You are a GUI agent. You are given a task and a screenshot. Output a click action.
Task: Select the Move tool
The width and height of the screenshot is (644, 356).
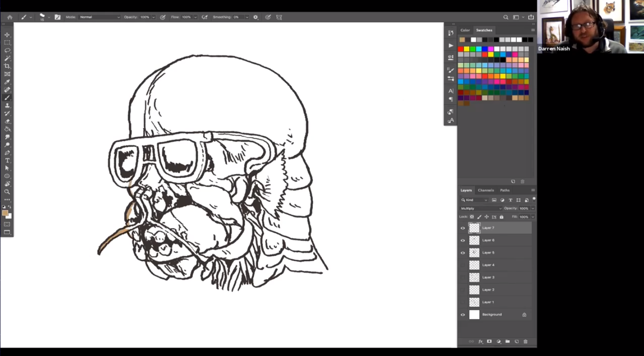point(7,35)
